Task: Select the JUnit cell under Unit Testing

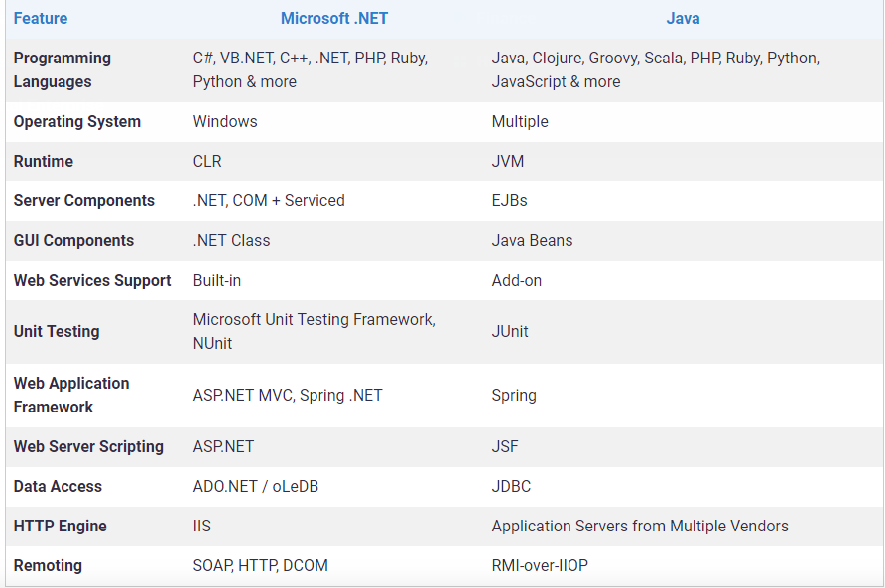Action: tap(509, 331)
